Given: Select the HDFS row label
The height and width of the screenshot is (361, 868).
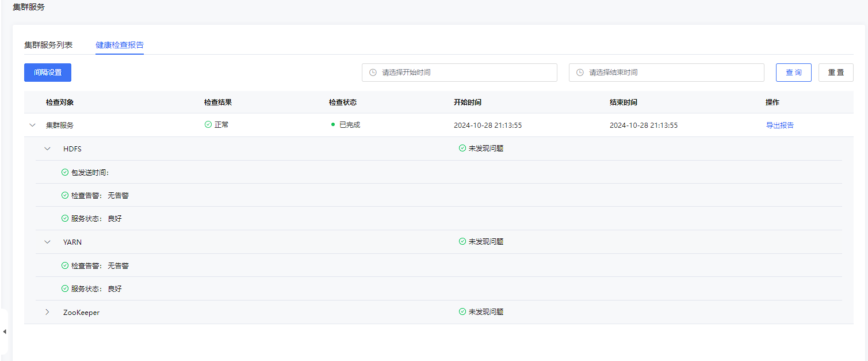Looking at the screenshot, I should click(x=72, y=149).
